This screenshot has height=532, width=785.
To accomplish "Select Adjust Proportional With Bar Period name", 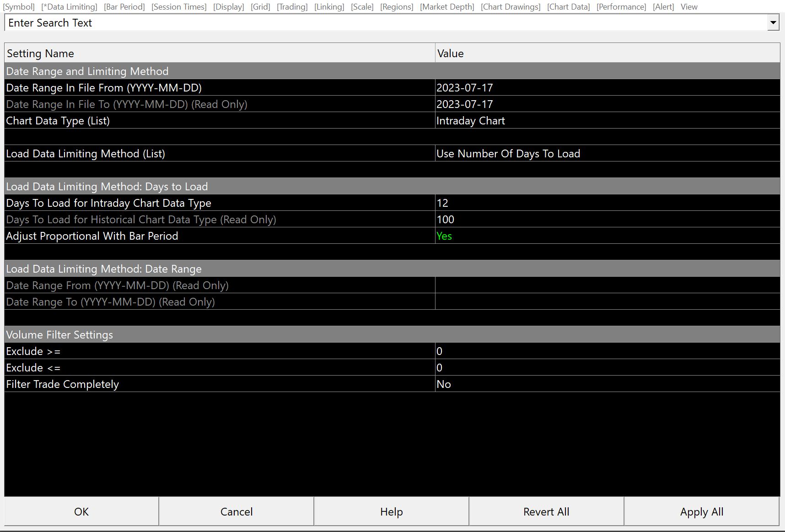I will (x=220, y=236).
